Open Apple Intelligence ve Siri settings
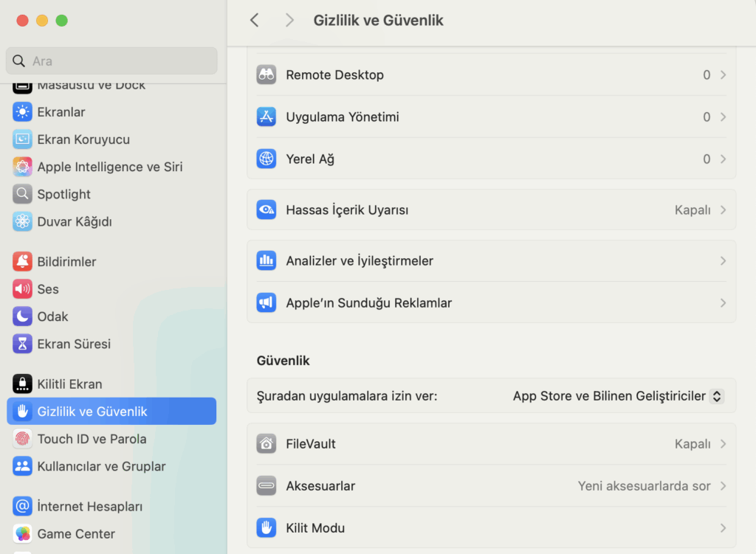 (109, 167)
